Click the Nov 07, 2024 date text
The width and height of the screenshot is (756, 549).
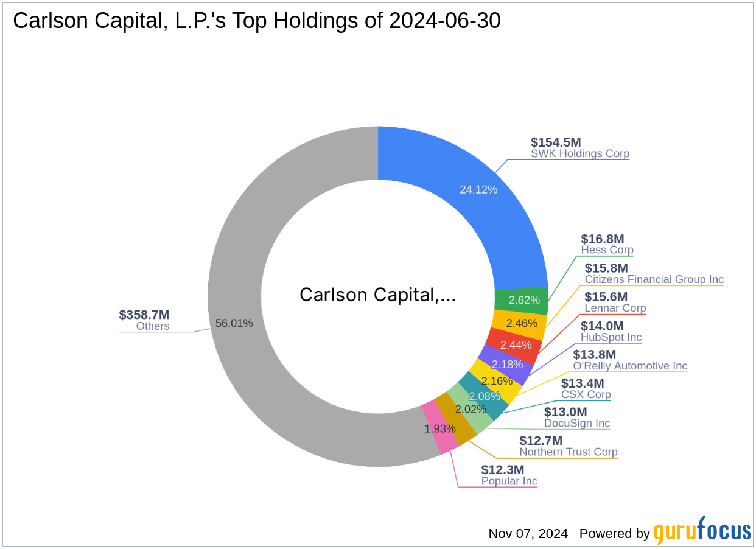click(x=527, y=534)
